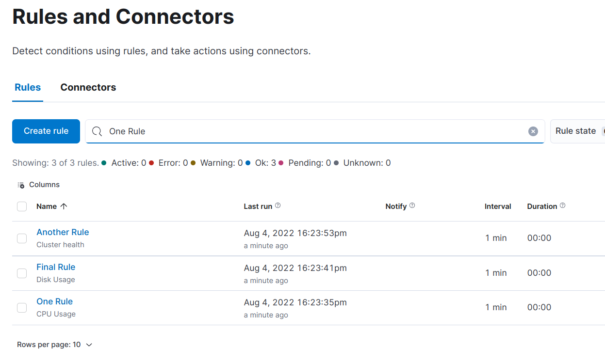Viewport: 605px width, 364px height.
Task: Click the Duration column info icon
Action: (562, 205)
